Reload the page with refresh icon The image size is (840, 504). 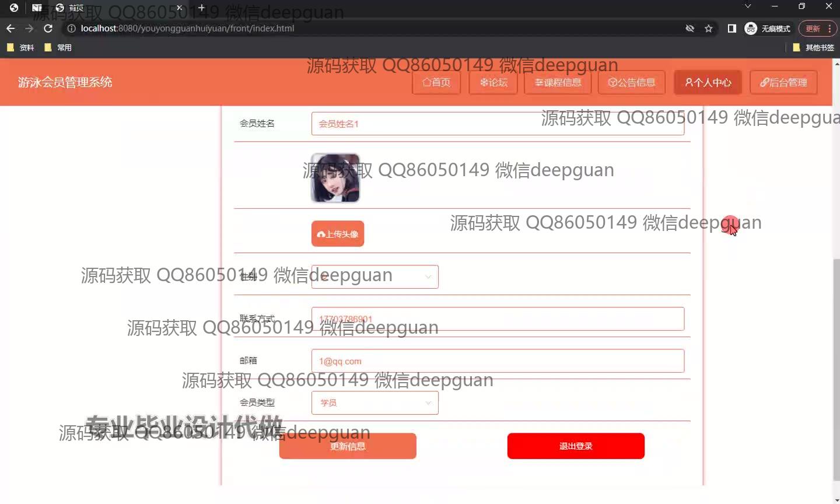pyautogui.click(x=48, y=28)
